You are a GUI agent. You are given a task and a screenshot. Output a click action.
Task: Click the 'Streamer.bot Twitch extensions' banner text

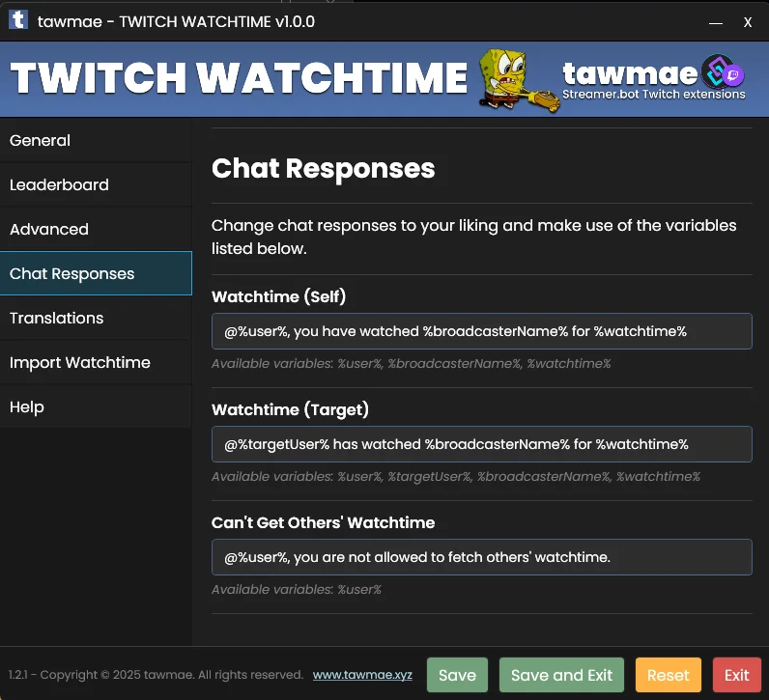click(x=653, y=94)
